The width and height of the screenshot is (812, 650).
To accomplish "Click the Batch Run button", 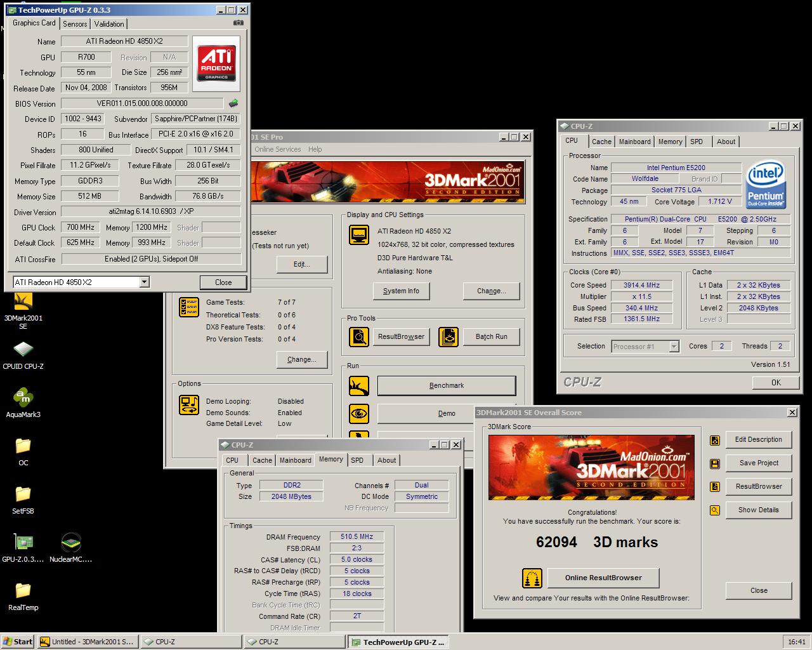I will click(492, 336).
